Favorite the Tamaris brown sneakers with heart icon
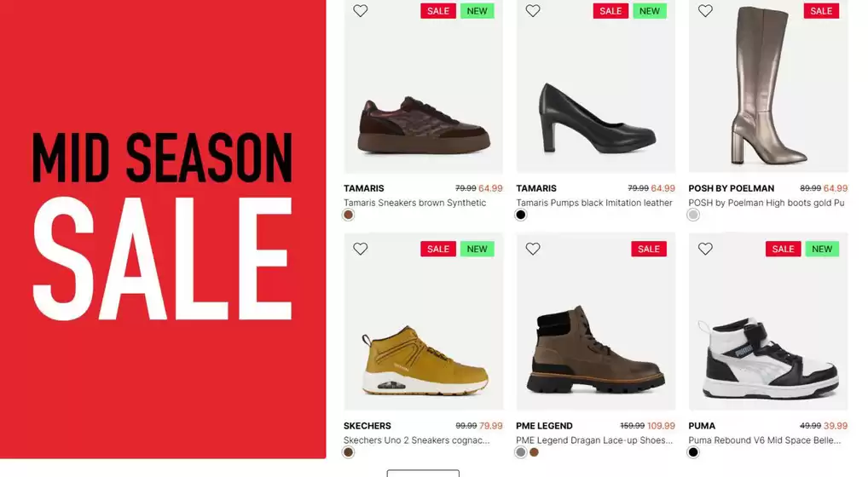The height and width of the screenshot is (477, 868). click(x=361, y=10)
